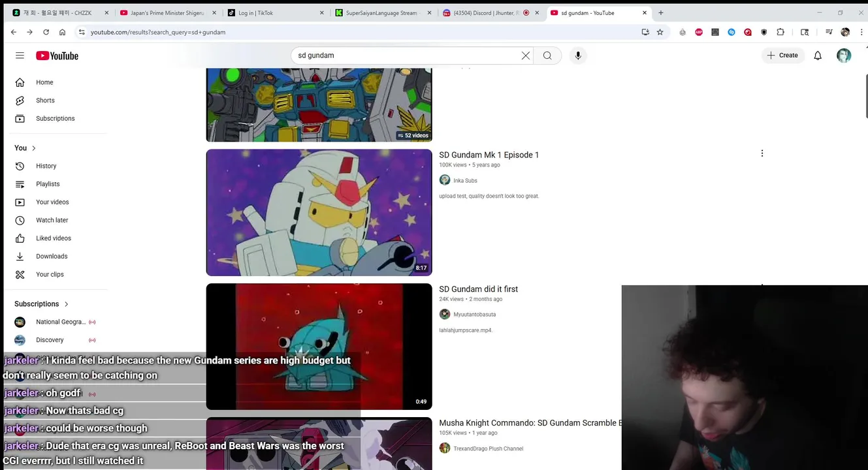Viewport: 868px width, 470px height.
Task: Switch to the Log in TikTok tab
Action: coord(274,13)
